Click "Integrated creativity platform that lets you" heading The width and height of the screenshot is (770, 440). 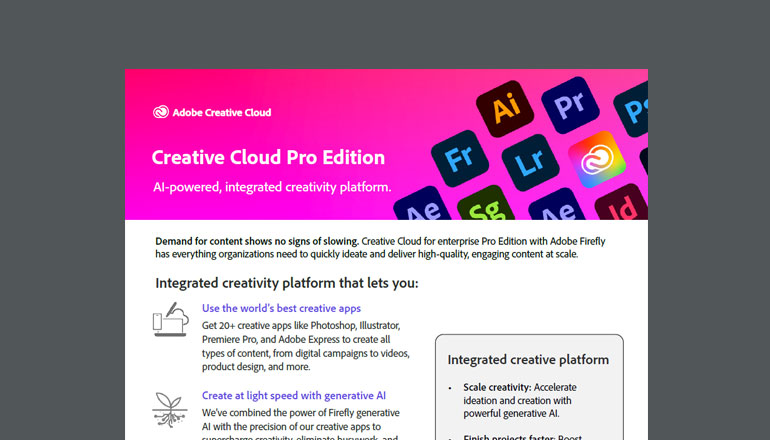[287, 283]
